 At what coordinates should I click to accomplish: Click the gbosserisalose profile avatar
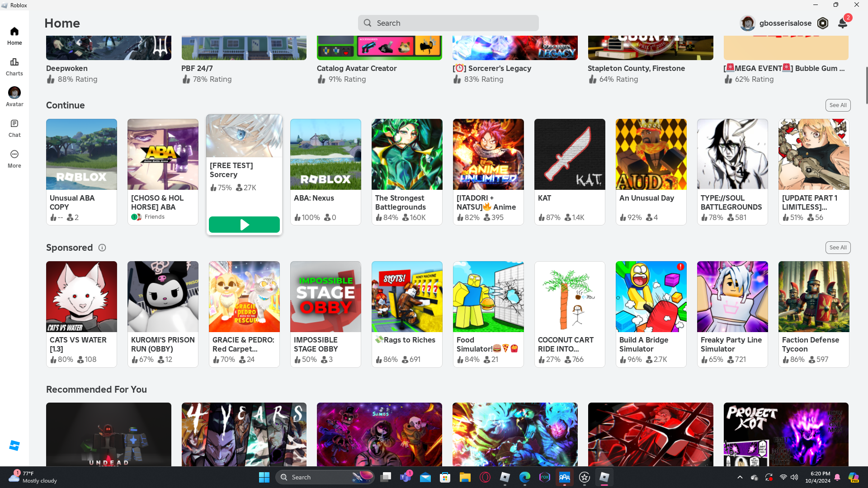tap(748, 23)
